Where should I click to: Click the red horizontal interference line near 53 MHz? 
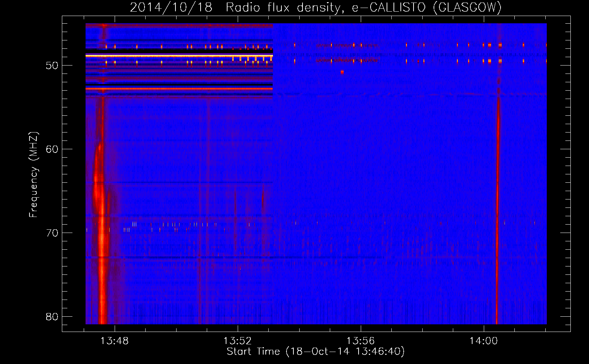coord(179,88)
